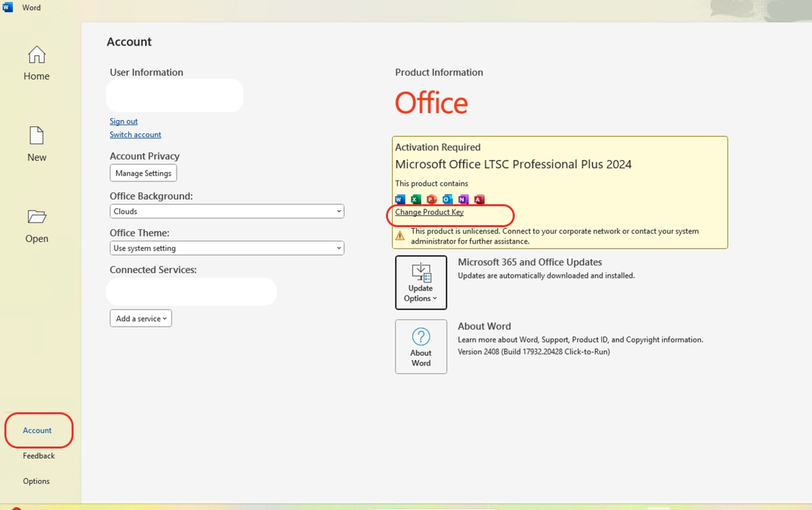Click the Change Product Key link
The width and height of the screenshot is (812, 510).
point(429,212)
